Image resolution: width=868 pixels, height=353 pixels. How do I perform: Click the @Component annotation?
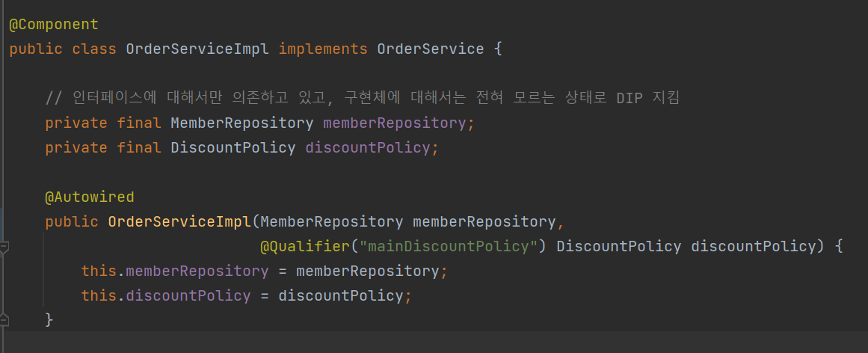pos(54,25)
